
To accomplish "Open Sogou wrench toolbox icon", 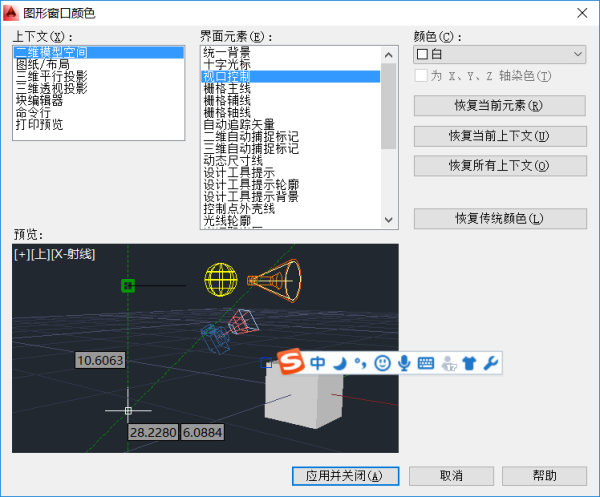I will pos(491,363).
